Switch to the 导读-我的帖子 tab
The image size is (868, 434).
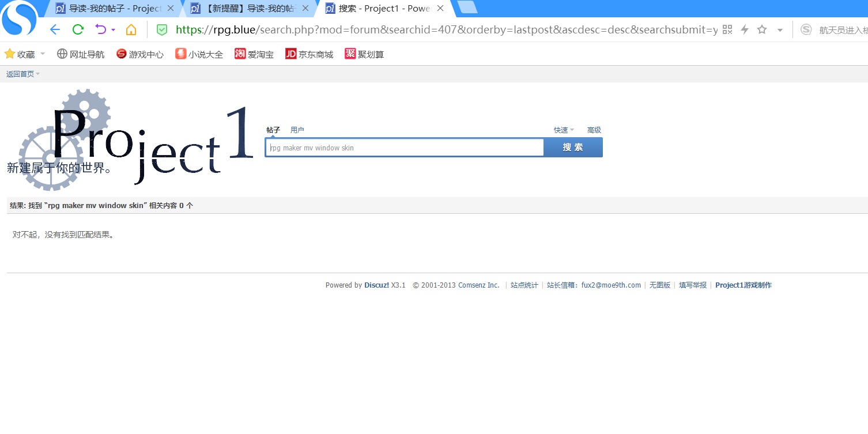pyautogui.click(x=114, y=9)
